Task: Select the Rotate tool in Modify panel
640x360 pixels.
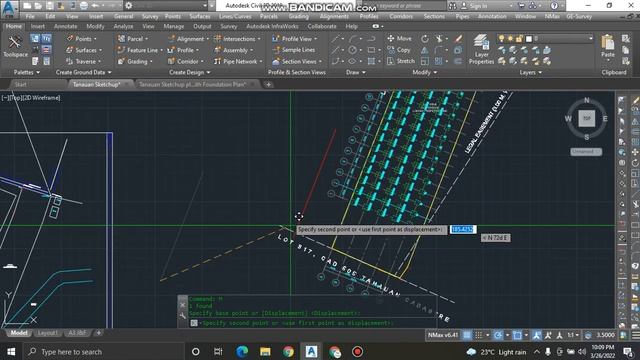Action: tap(425, 39)
